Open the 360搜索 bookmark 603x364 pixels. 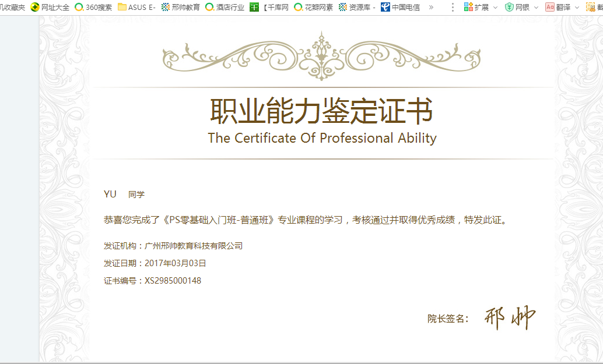coord(93,8)
